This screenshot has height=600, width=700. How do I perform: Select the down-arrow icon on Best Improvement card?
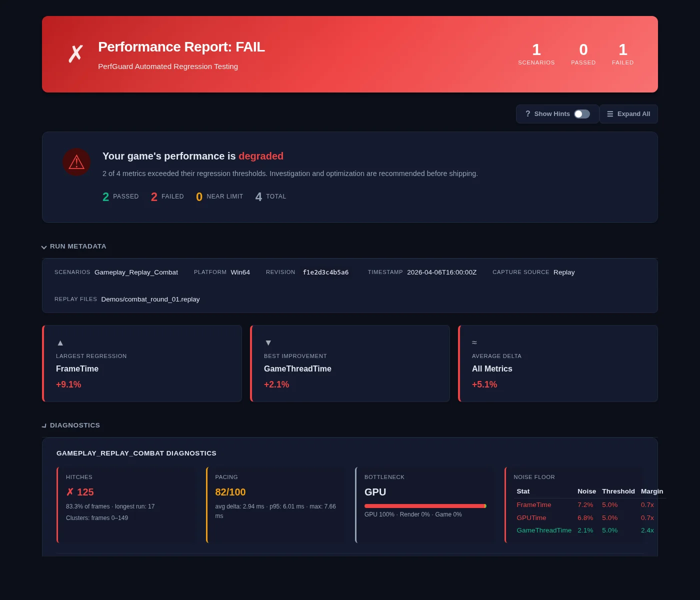coord(268,342)
